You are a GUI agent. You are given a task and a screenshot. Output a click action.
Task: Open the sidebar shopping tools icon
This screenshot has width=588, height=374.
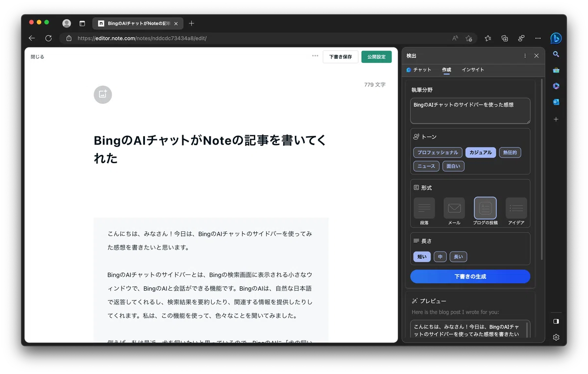pyautogui.click(x=556, y=70)
